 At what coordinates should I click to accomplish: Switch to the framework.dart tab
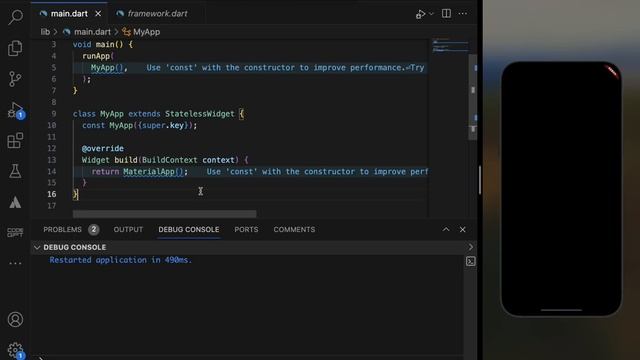[x=157, y=13]
